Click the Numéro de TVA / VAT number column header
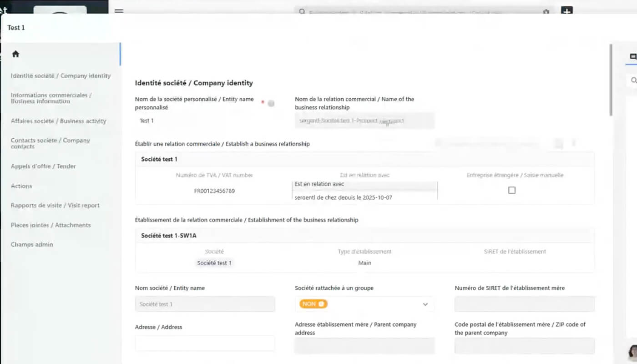This screenshot has height=364, width=637. pos(214,175)
